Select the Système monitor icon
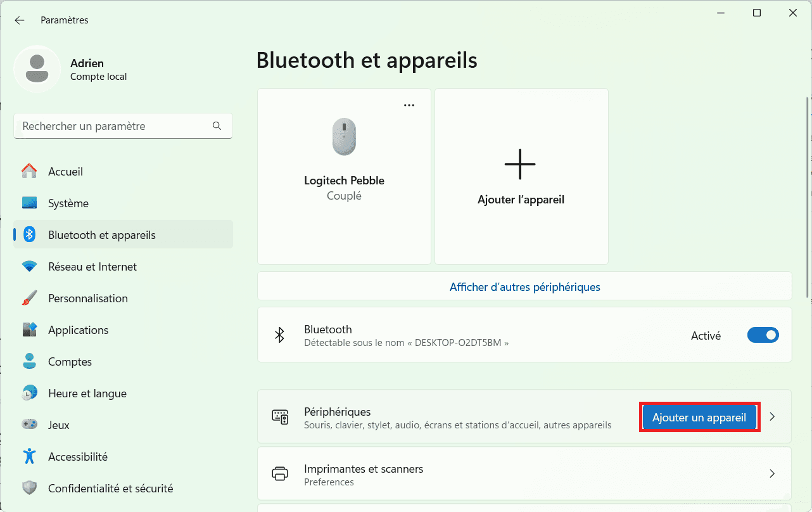This screenshot has width=812, height=512. click(29, 203)
